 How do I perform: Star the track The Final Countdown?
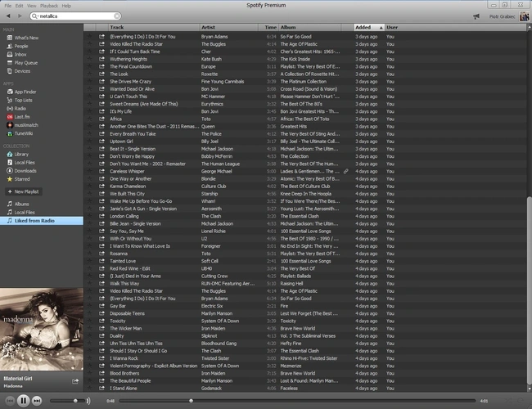(x=89, y=66)
